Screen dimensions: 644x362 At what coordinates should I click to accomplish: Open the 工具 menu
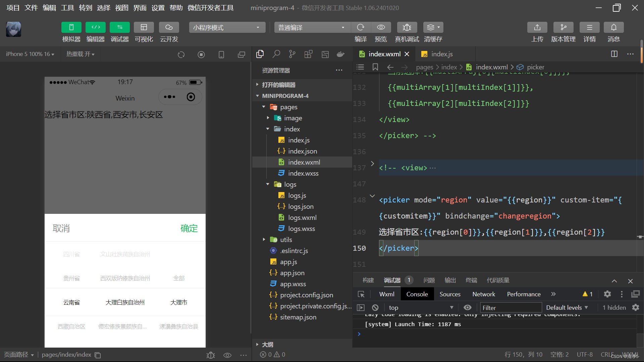[67, 8]
